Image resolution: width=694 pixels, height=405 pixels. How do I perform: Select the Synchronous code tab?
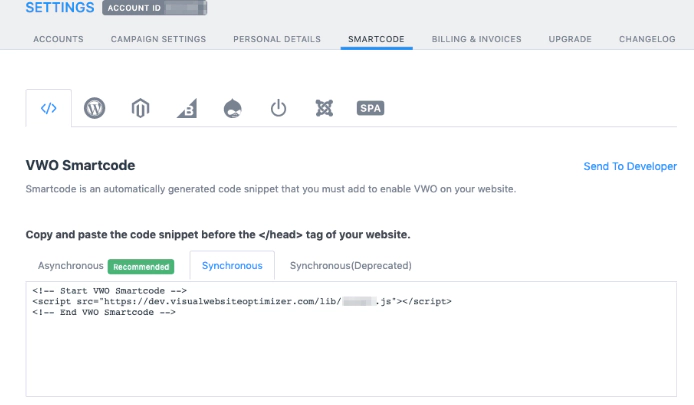tap(232, 266)
